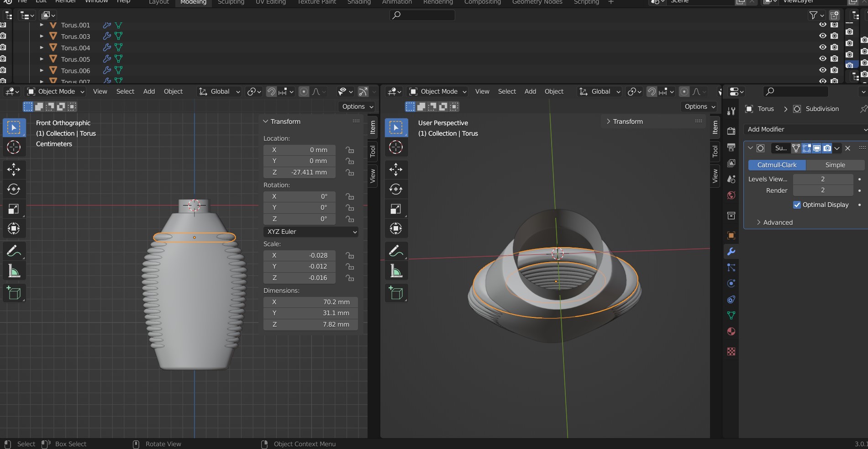Lock Location X in Transform panel
This screenshot has height=449, width=868.
350,150
